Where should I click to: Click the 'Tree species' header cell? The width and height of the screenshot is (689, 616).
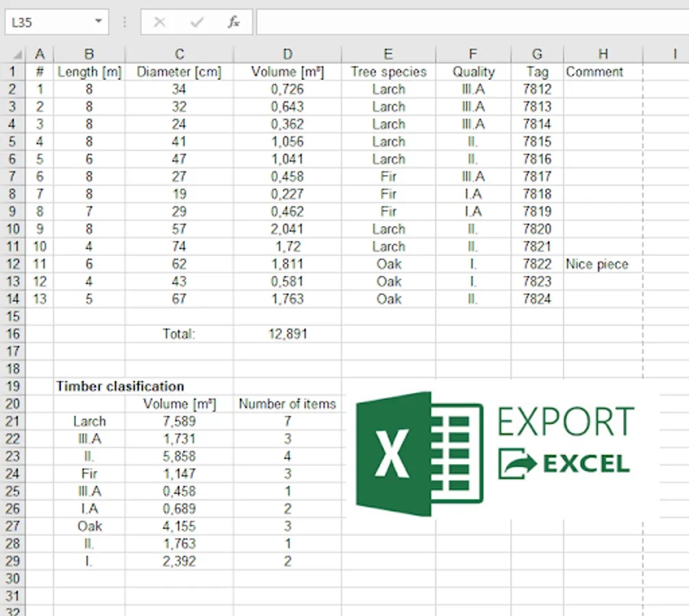pos(388,72)
